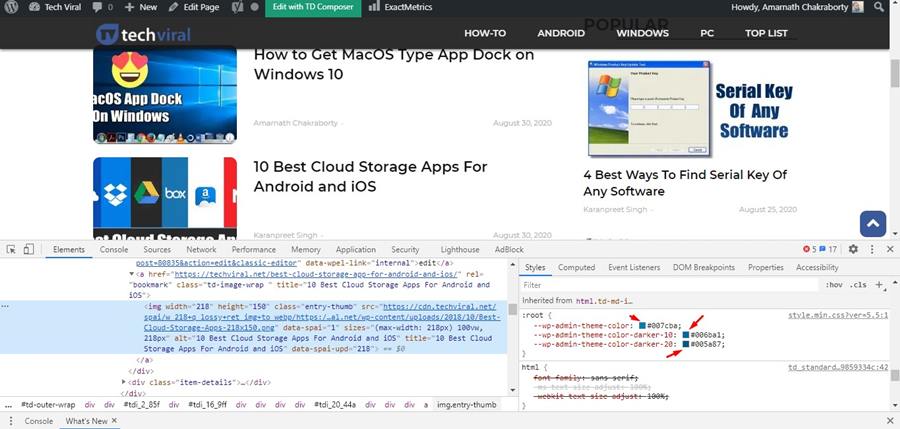Switch to the Security tab
Viewport: 900px width, 429px height.
(x=405, y=250)
